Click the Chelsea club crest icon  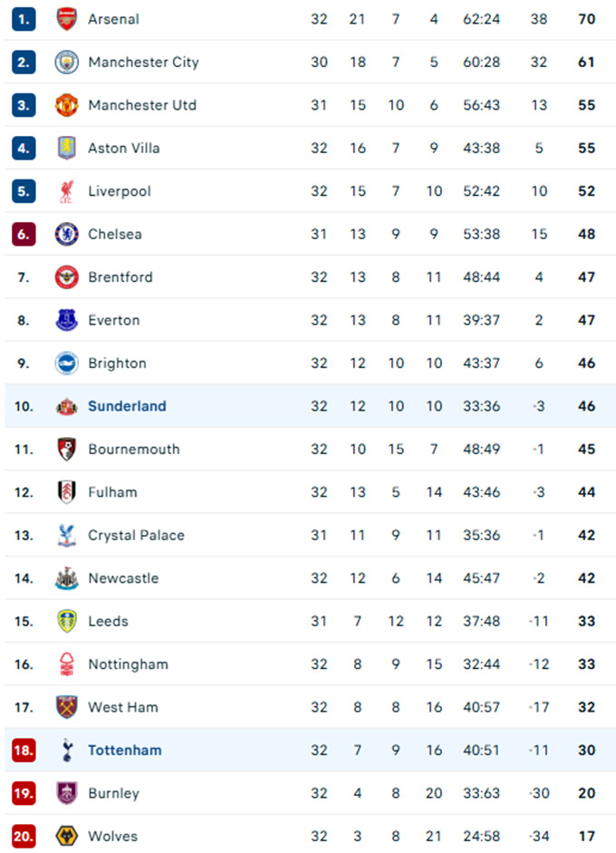click(67, 234)
